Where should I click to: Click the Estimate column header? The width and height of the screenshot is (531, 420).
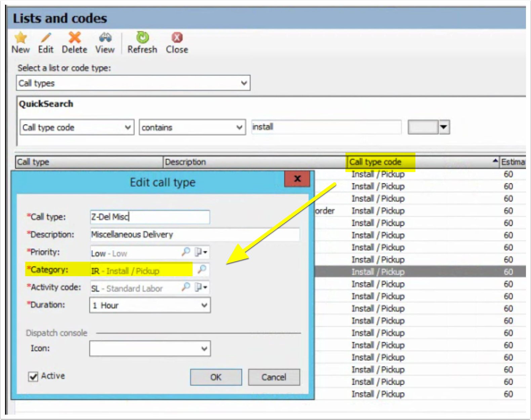(513, 162)
